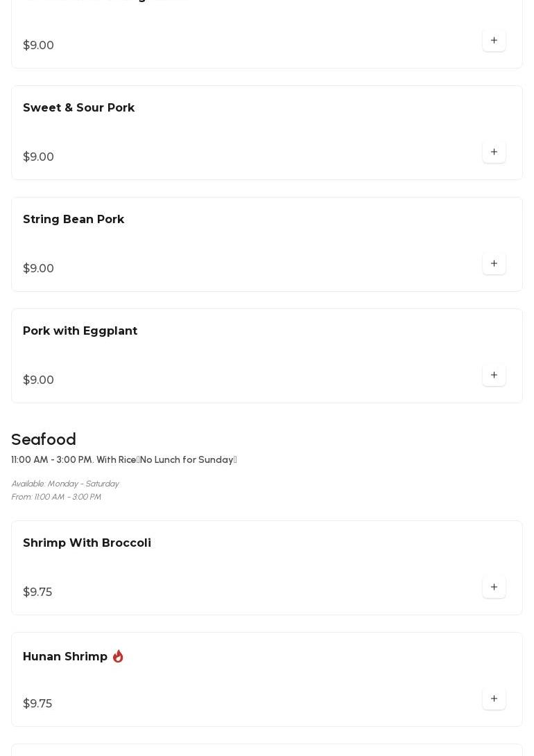This screenshot has width=534, height=756.
Task: Click plus button on topmost cut-off item
Action: [x=494, y=40]
